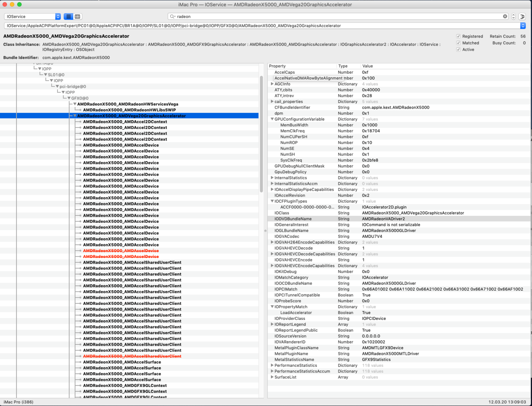Toggle the Registered checkbox
The image size is (532, 406).
point(458,36)
